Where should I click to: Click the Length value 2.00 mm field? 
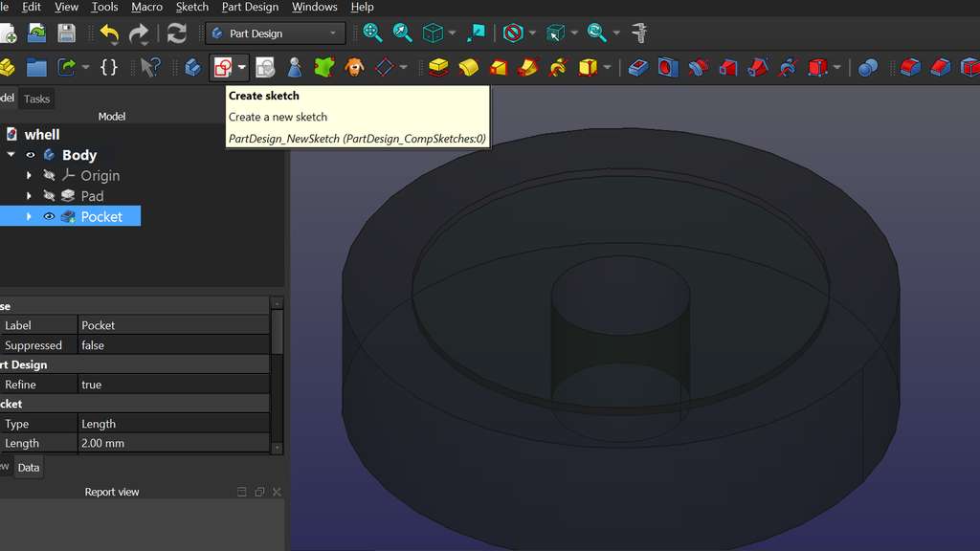tap(174, 443)
